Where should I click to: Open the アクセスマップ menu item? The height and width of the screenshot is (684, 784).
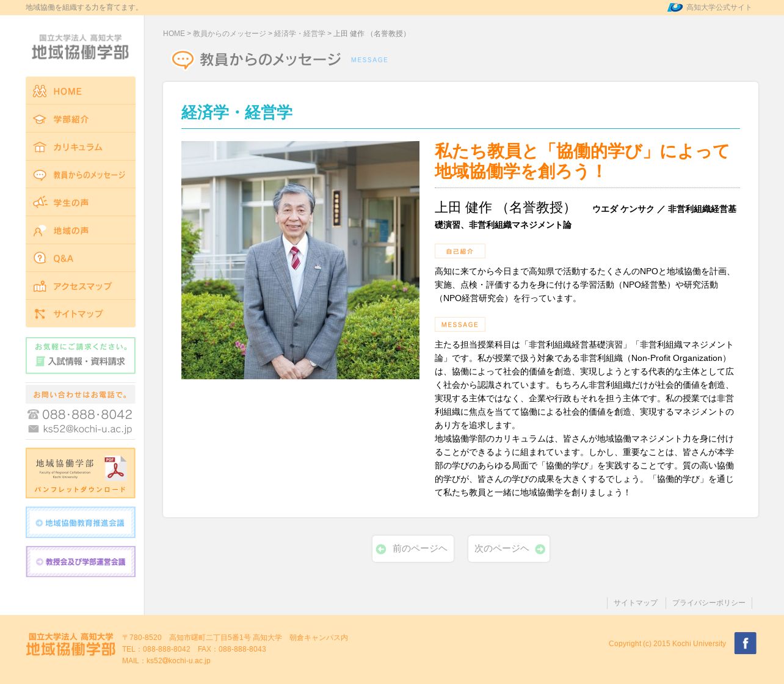81,286
